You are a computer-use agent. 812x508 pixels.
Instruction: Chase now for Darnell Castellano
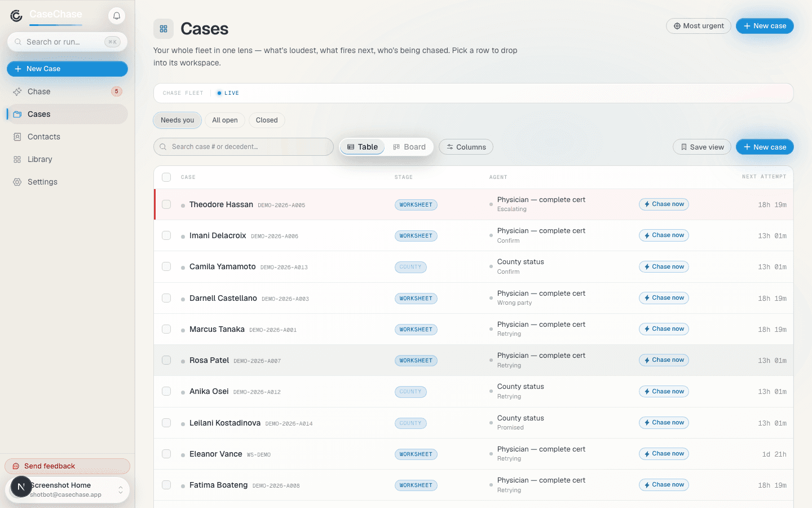pyautogui.click(x=664, y=298)
